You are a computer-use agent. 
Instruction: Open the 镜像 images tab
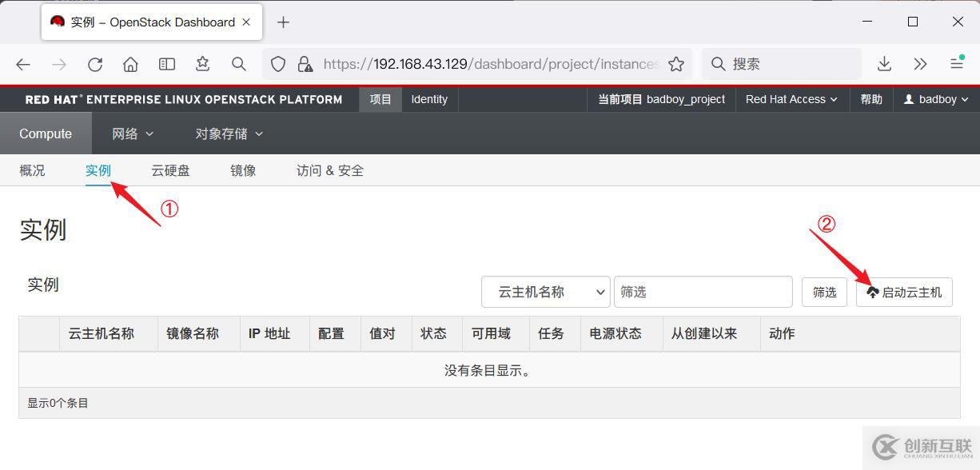[243, 170]
